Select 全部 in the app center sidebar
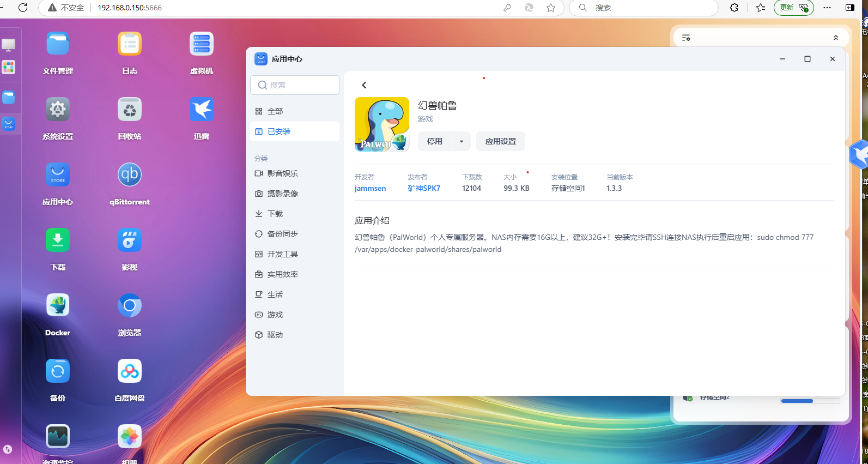Viewport: 868px width, 464px height. point(295,111)
